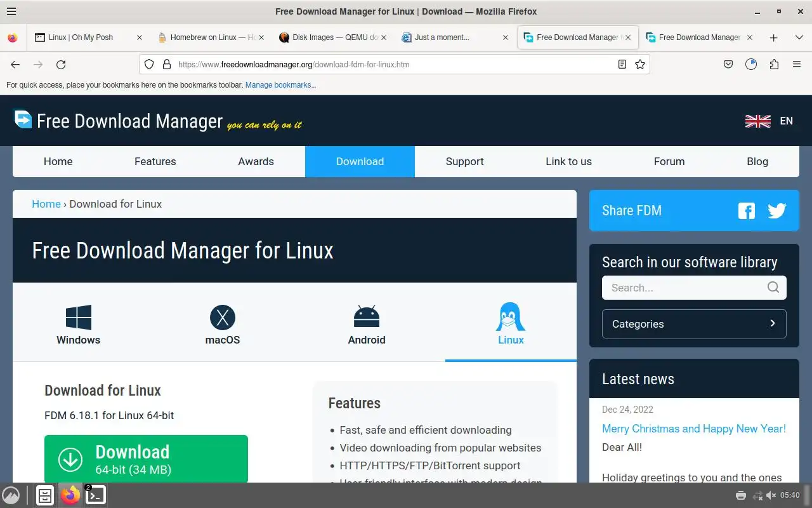Screen dimensions: 812x508
Task: Click the URL address bar
Action: click(393, 64)
